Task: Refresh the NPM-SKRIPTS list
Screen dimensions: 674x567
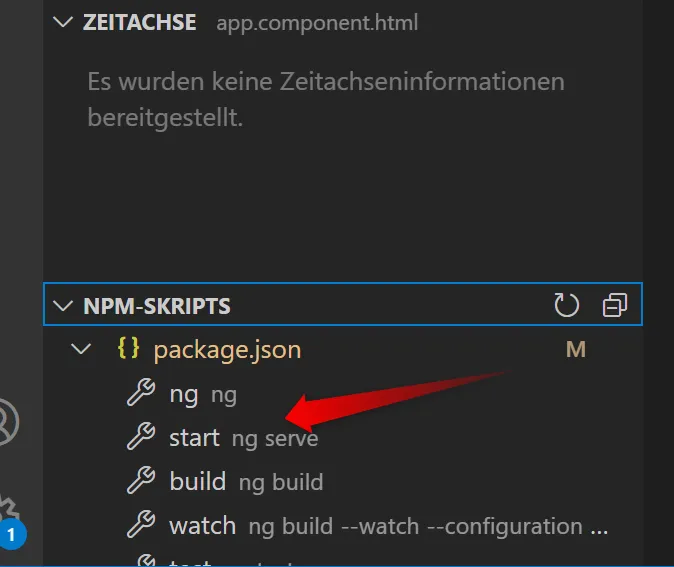Action: tap(566, 305)
